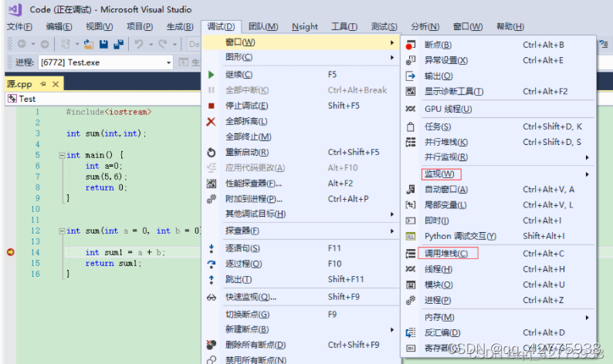The height and width of the screenshot is (364, 613).
Task: Select Disable All Breakpoints (禁用所有断点) entry
Action: pos(301,359)
